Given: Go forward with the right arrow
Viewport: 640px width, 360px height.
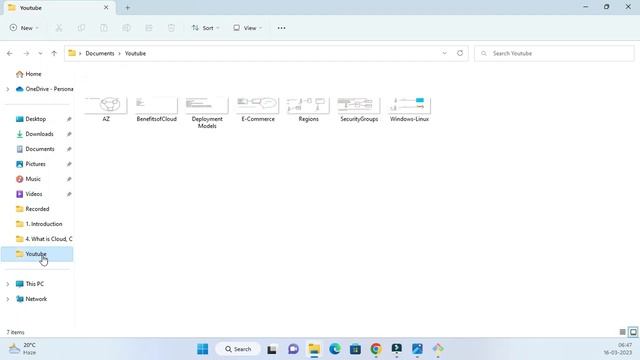Looking at the screenshot, I should pyautogui.click(x=26, y=53).
